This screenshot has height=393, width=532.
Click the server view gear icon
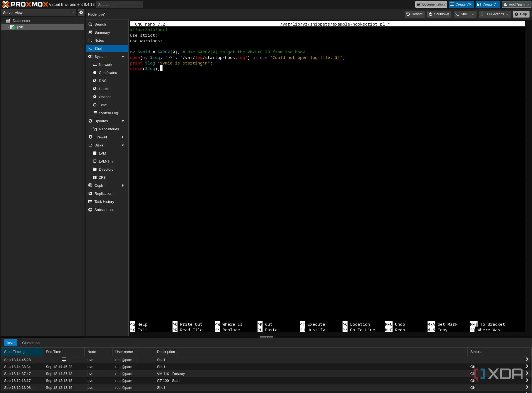[81, 13]
